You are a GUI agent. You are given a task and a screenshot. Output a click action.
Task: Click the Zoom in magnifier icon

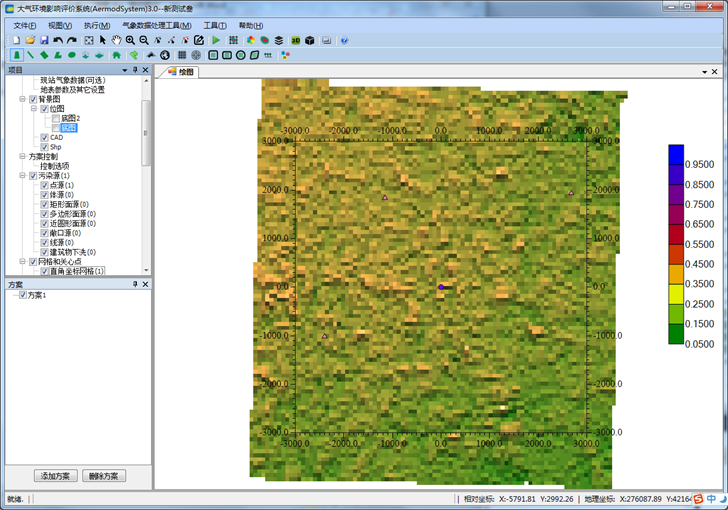pyautogui.click(x=130, y=40)
